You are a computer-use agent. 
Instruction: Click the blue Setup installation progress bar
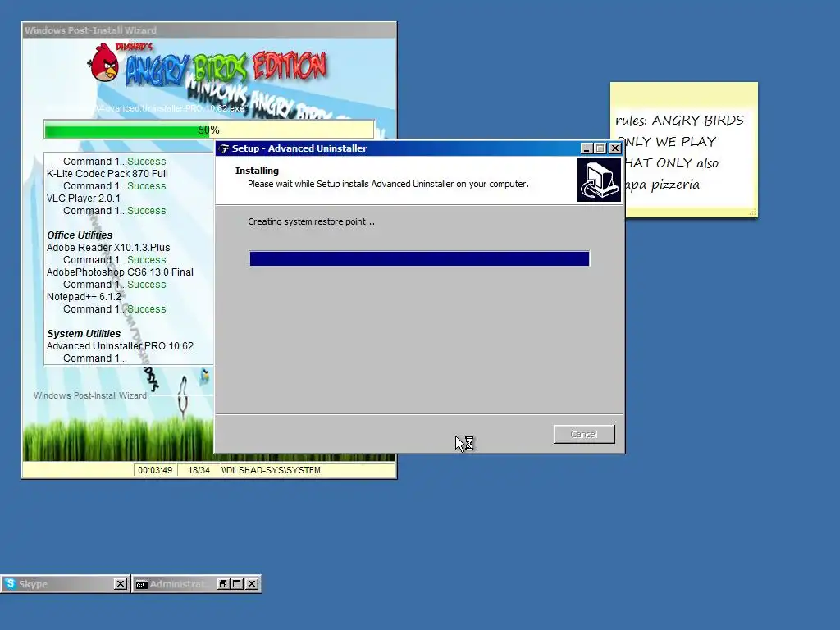point(419,258)
